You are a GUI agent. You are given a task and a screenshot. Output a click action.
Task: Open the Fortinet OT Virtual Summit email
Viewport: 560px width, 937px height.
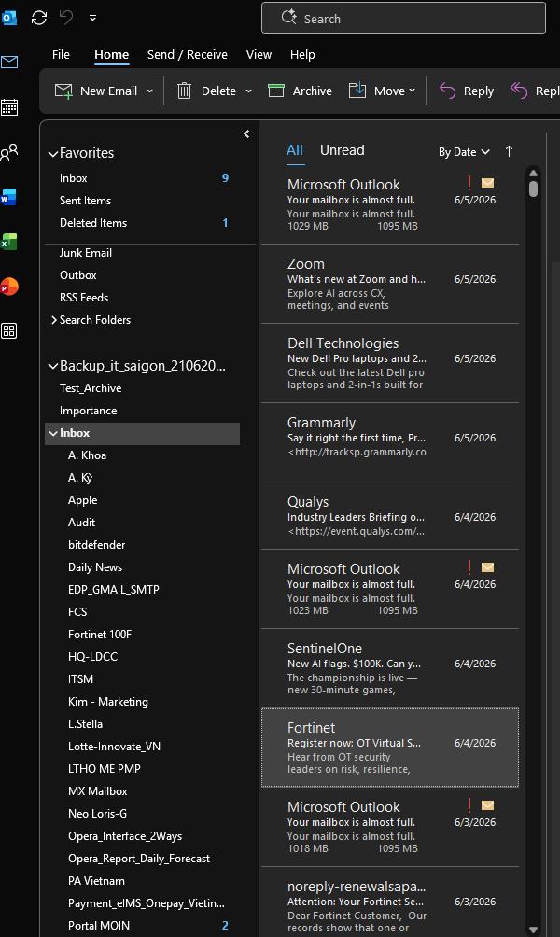tap(390, 748)
